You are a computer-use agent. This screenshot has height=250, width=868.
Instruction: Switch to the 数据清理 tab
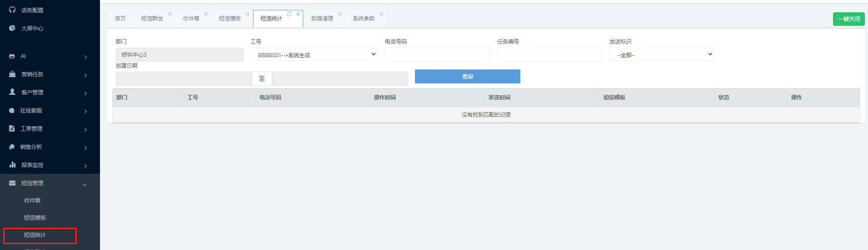[x=322, y=19]
